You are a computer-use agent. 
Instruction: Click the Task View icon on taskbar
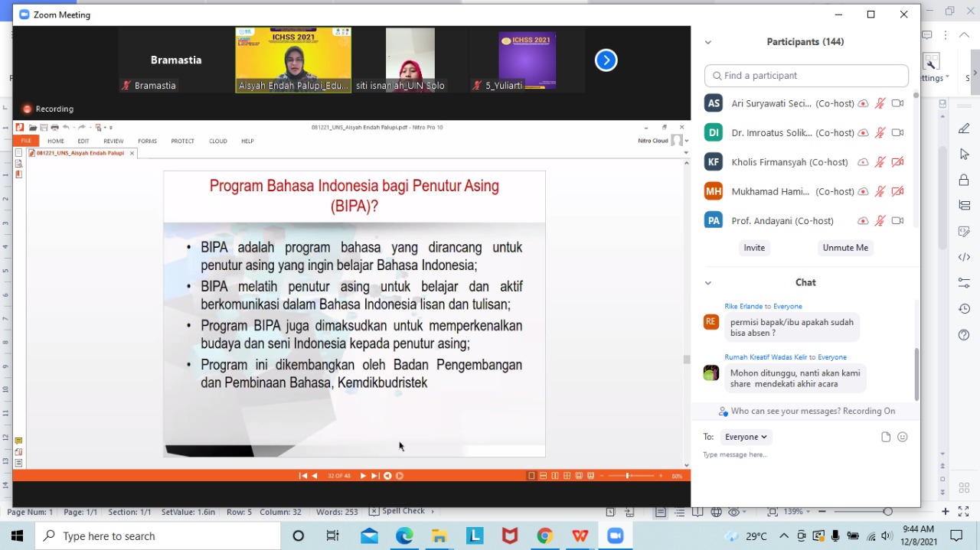(x=333, y=536)
